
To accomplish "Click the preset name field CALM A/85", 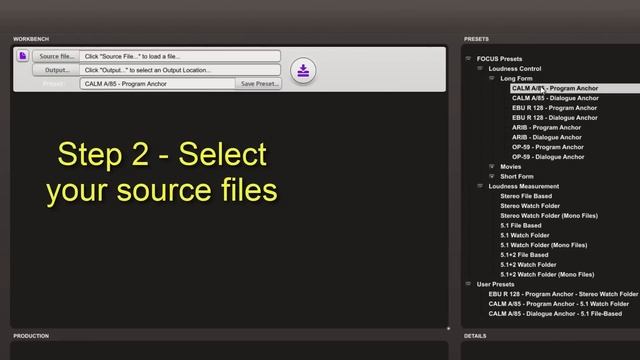I will 158,84.
